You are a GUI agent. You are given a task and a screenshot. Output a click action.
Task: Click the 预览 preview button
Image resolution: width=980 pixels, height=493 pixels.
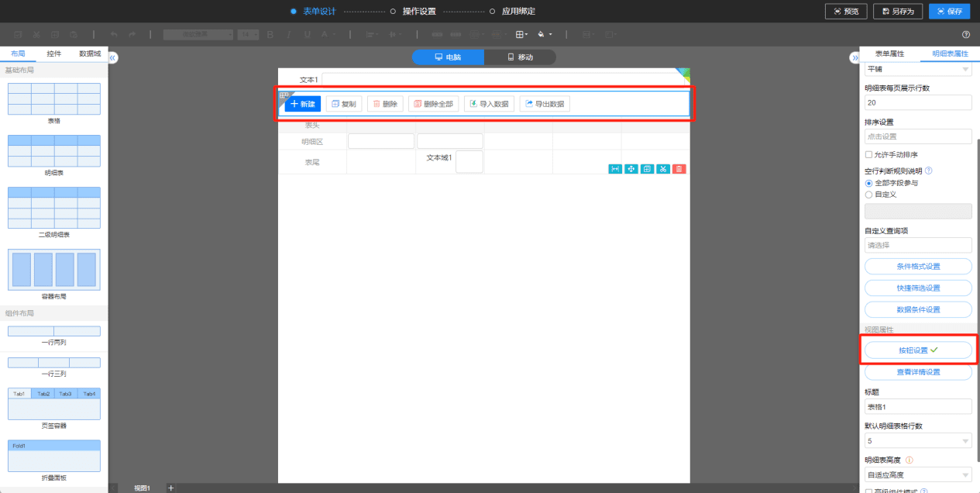pyautogui.click(x=846, y=11)
